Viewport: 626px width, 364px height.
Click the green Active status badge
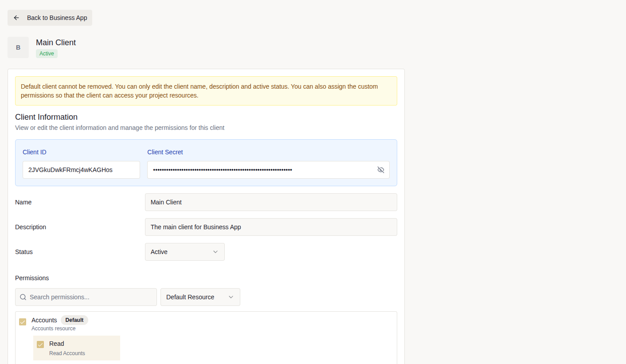point(47,54)
